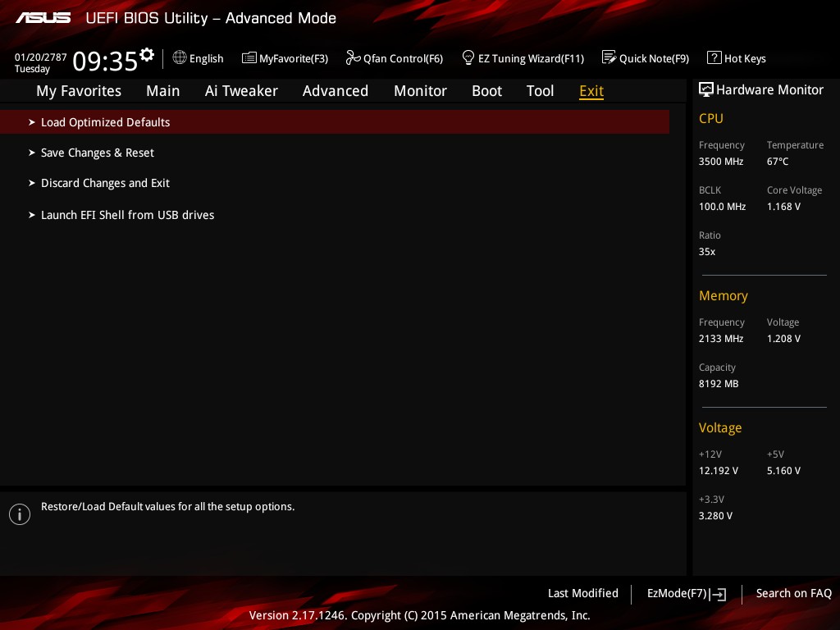Click the clock reading 09:35

point(105,61)
